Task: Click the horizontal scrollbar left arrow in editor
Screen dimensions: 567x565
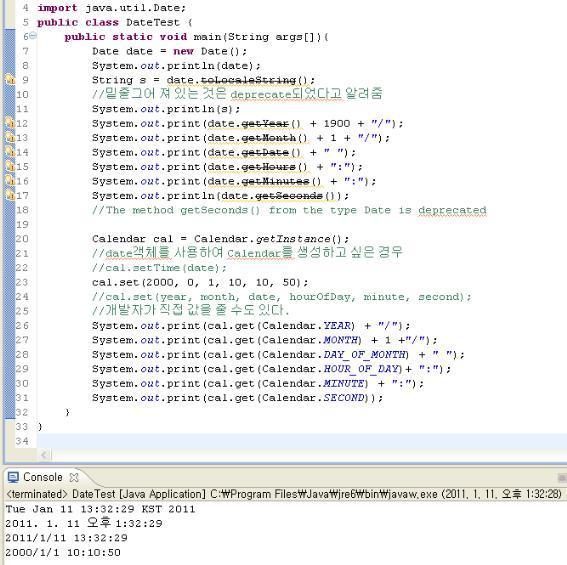Action: (x=44, y=455)
